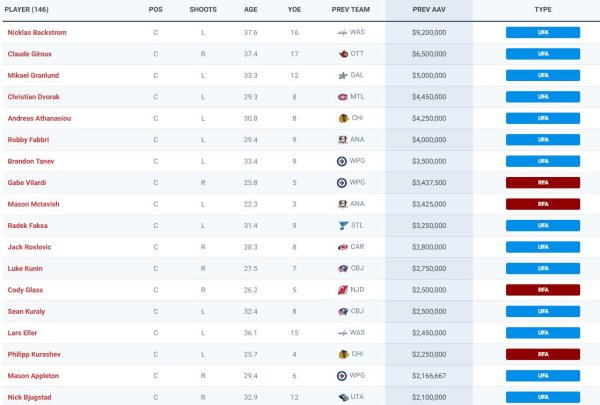This screenshot has height=405, width=600.
Task: Click the New Jersey Devils logo beside NJD
Action: pos(343,290)
